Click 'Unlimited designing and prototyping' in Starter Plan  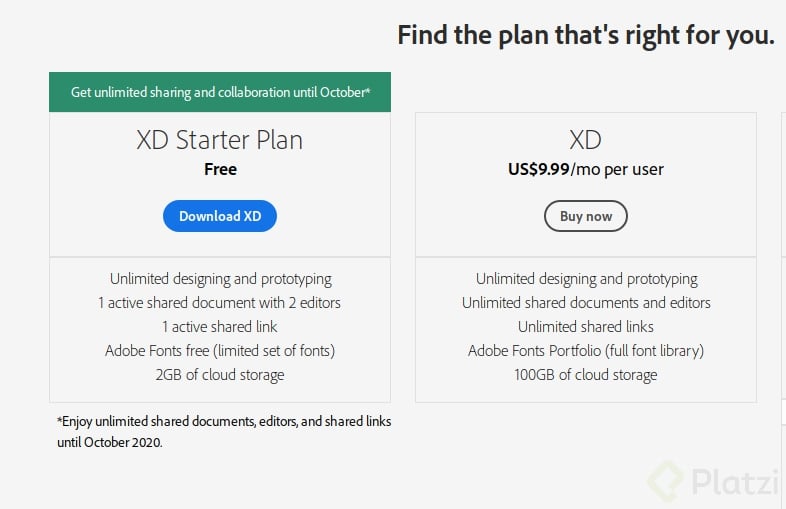tap(220, 279)
